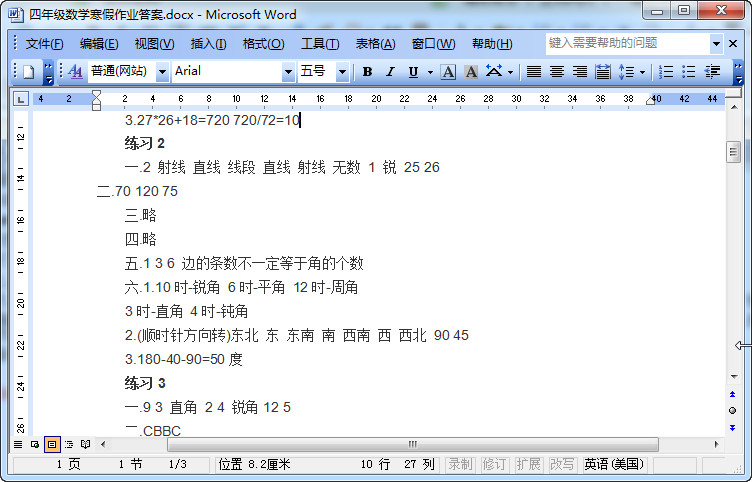Toggle the 改写 overtype status

click(x=562, y=464)
